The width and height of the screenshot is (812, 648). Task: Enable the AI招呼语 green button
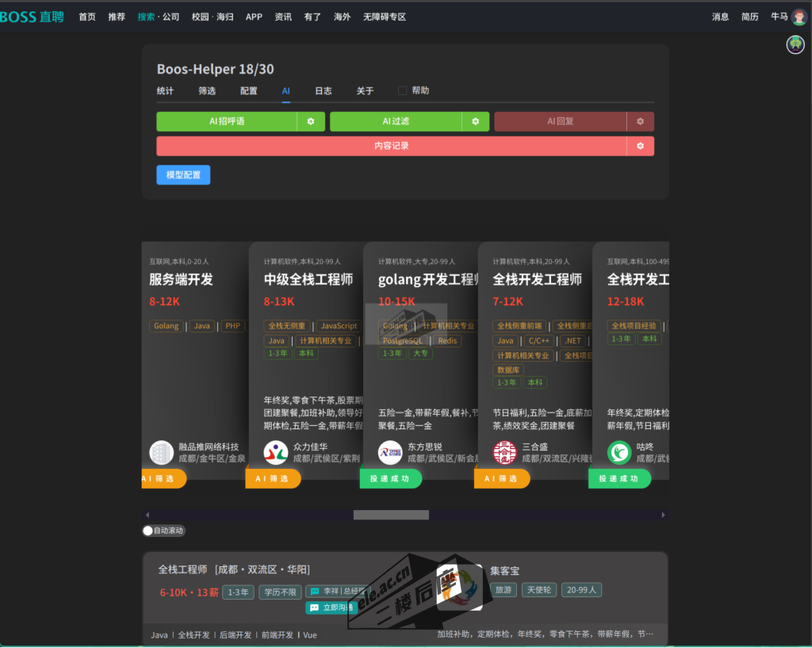tap(227, 121)
